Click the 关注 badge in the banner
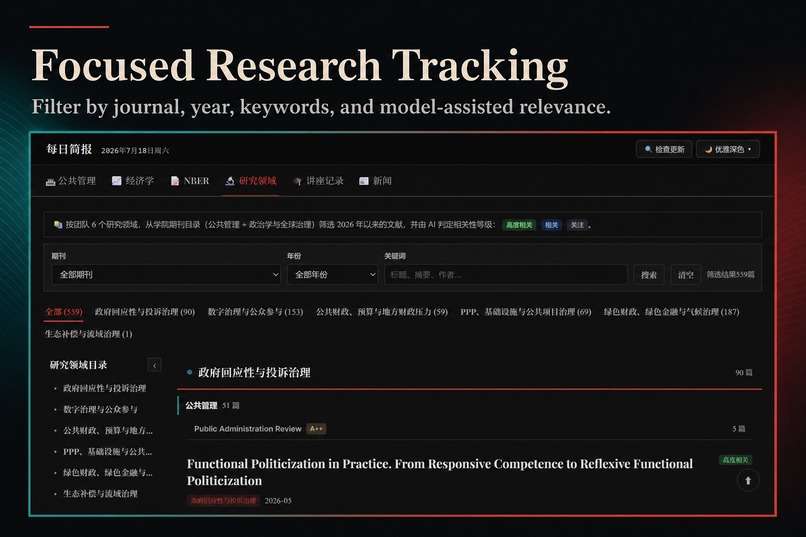Screen dimensions: 806x537 [x=577, y=225]
